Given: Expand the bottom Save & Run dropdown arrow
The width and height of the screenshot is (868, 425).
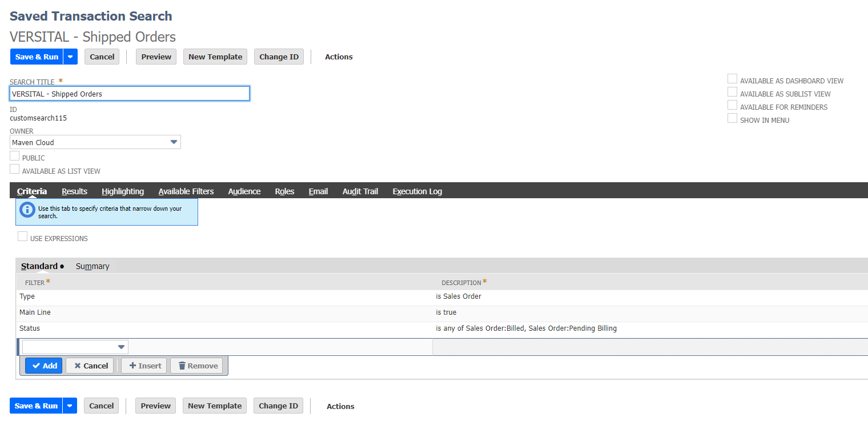Looking at the screenshot, I should (x=70, y=406).
